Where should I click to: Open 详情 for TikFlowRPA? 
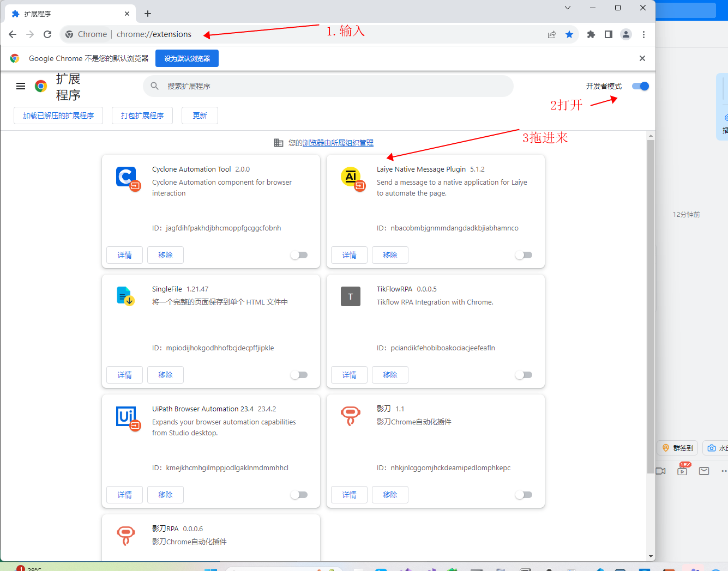point(350,375)
